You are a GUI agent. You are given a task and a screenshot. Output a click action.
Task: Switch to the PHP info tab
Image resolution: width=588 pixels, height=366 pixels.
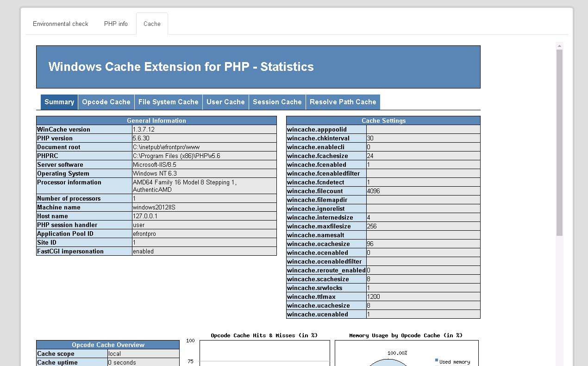[x=116, y=24]
